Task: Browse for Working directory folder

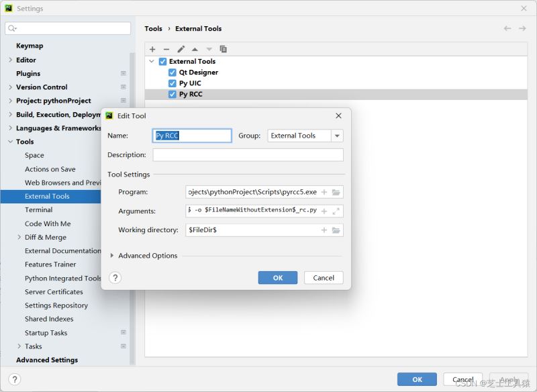Action: tap(336, 230)
